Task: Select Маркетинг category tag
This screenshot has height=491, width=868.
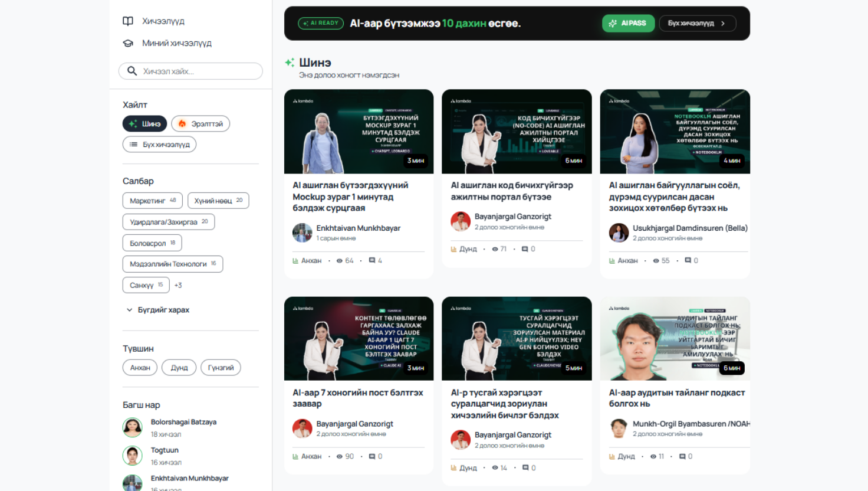Action: click(152, 201)
